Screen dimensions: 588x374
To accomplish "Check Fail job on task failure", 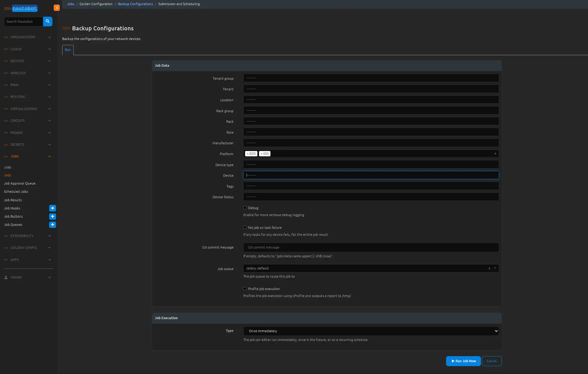I will pos(245,228).
